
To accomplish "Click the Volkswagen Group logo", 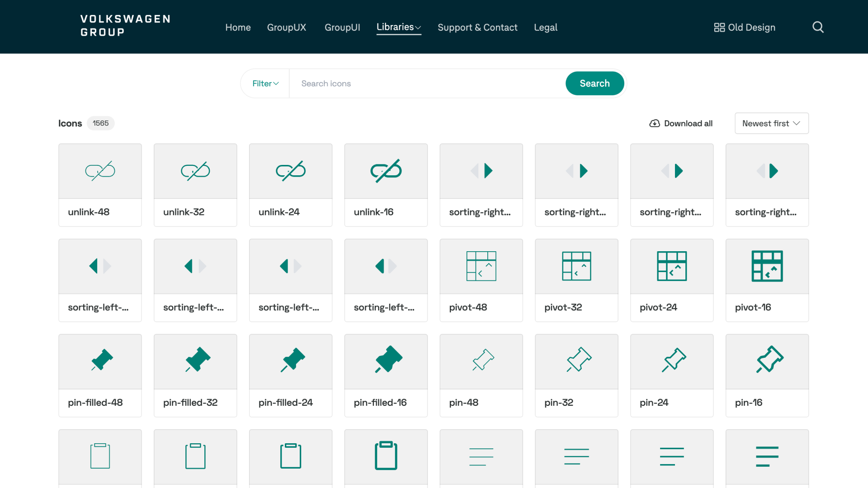I will point(125,26).
